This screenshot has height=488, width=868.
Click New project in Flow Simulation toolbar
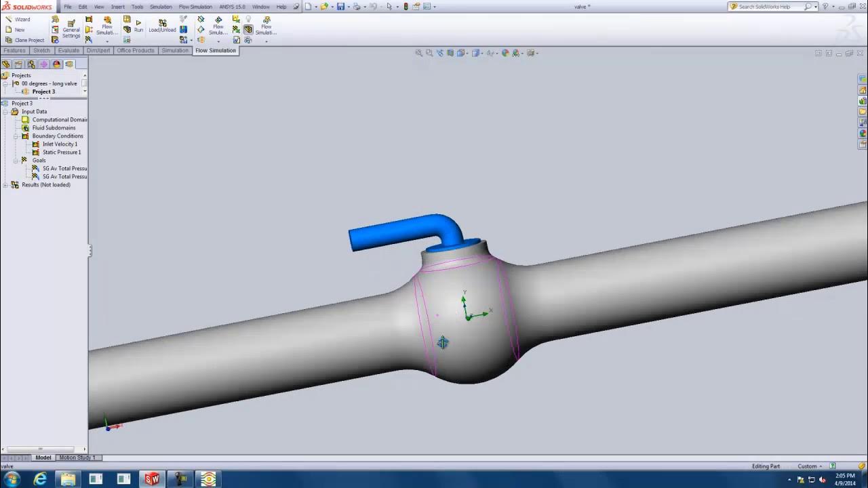(x=15, y=30)
